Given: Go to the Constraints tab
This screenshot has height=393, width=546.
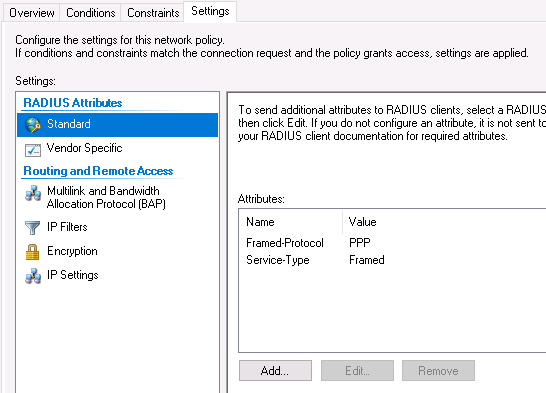Looking at the screenshot, I should [x=153, y=13].
